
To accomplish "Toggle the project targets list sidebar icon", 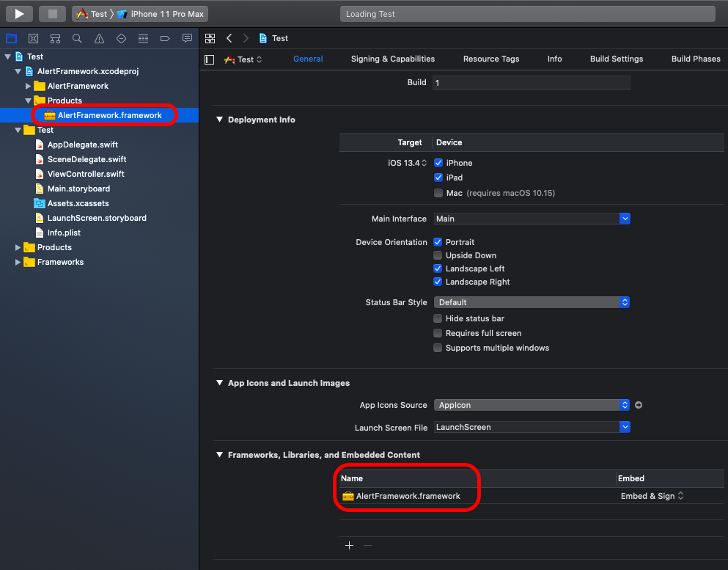I will tap(210, 59).
